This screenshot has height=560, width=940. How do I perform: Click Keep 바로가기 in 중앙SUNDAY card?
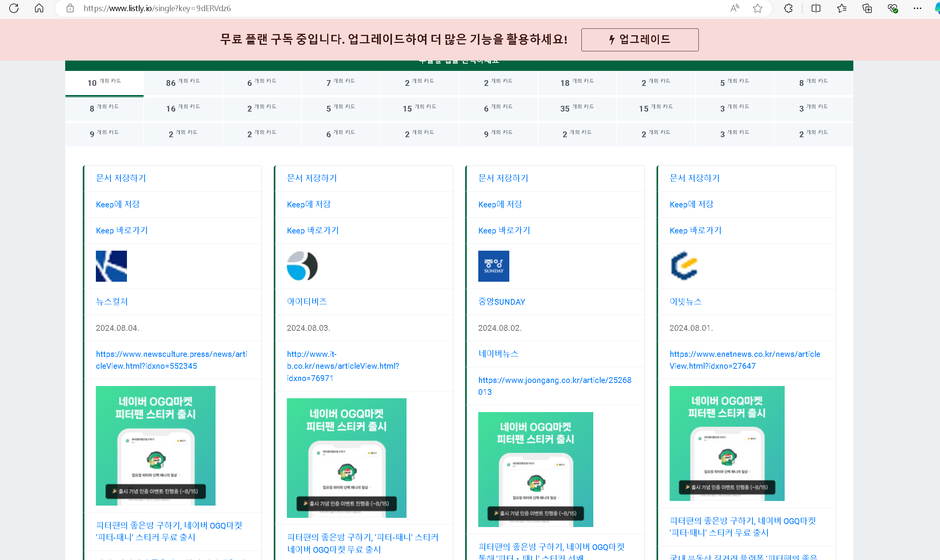(504, 230)
